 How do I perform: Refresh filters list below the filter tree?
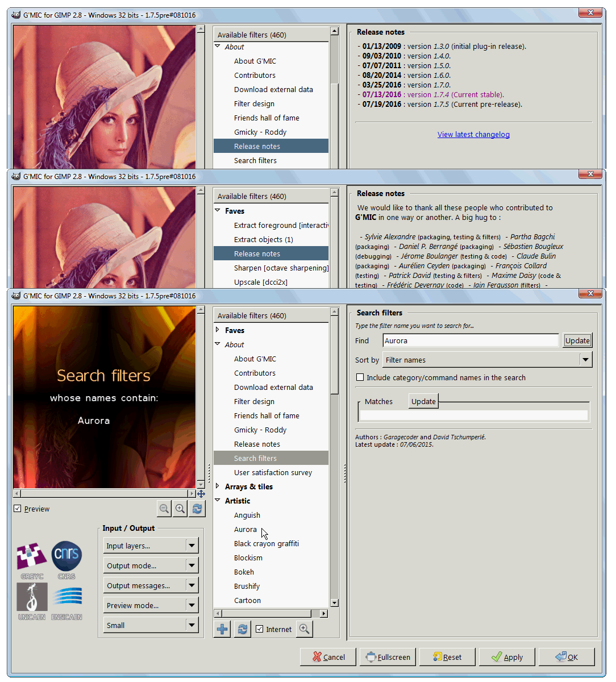tap(243, 629)
